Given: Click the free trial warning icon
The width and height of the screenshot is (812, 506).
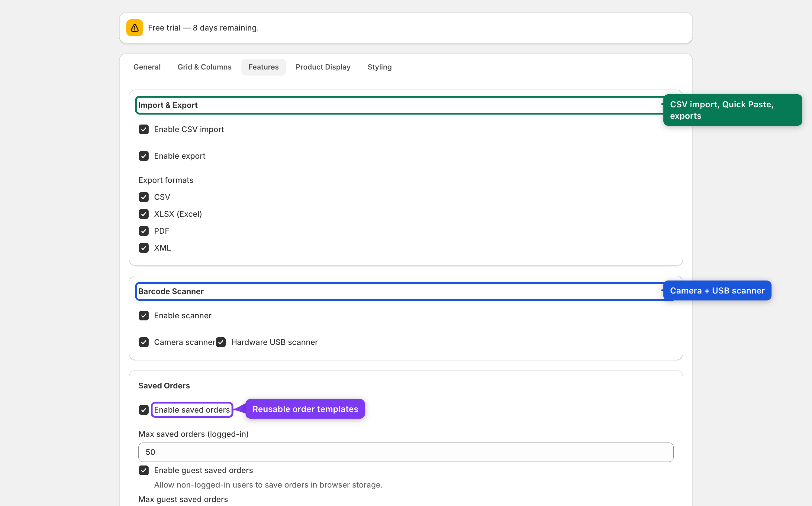Looking at the screenshot, I should (x=134, y=28).
